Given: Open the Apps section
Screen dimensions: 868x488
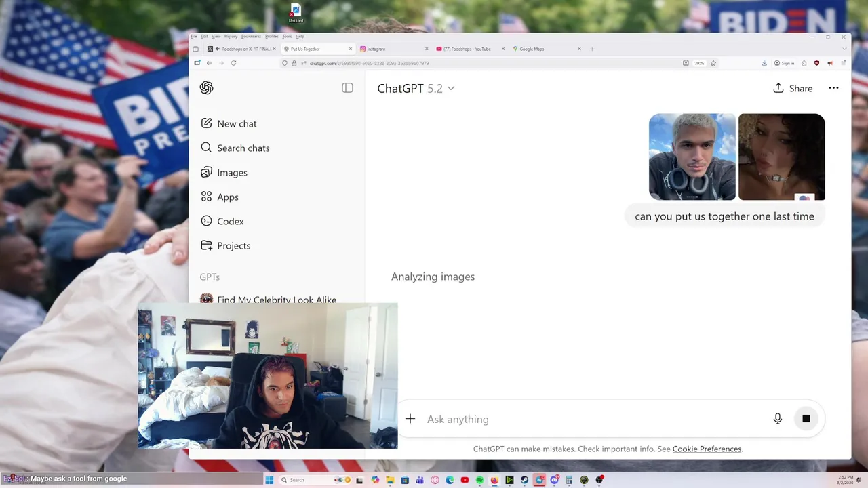Looking at the screenshot, I should [220, 197].
